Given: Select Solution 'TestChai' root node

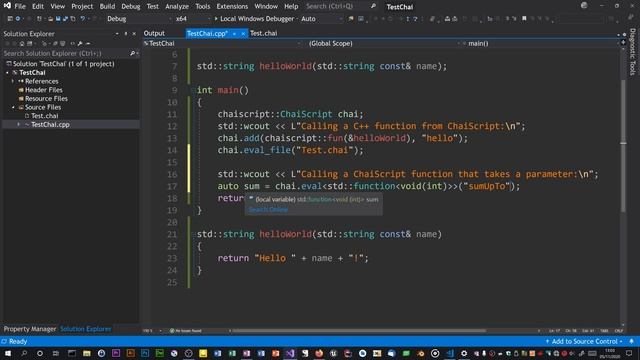Looking at the screenshot, I should 63,64.
